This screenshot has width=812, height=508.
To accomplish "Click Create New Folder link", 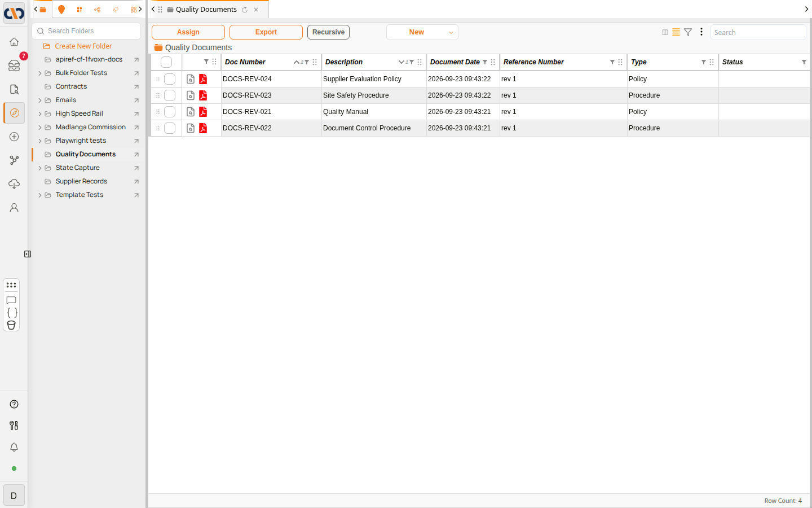I will [83, 46].
